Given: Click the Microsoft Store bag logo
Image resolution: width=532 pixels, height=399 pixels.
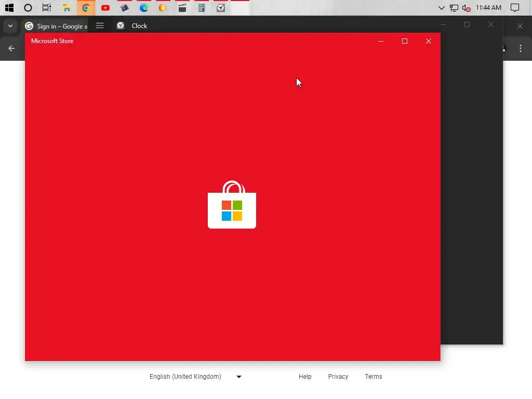Looking at the screenshot, I should point(232,205).
